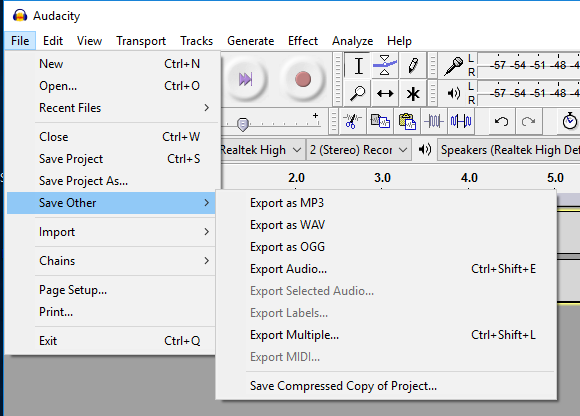Open the Edit menu
The width and height of the screenshot is (580, 416).
pos(53,41)
